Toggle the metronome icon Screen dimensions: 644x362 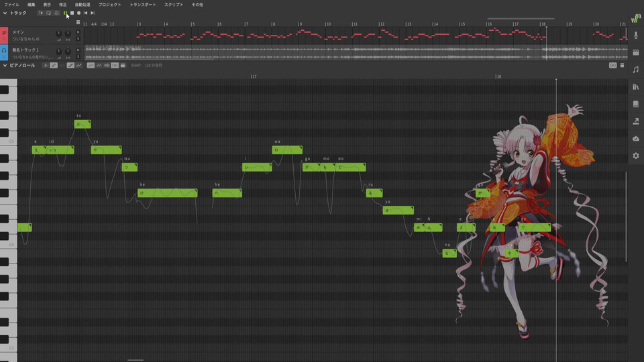coord(56,13)
